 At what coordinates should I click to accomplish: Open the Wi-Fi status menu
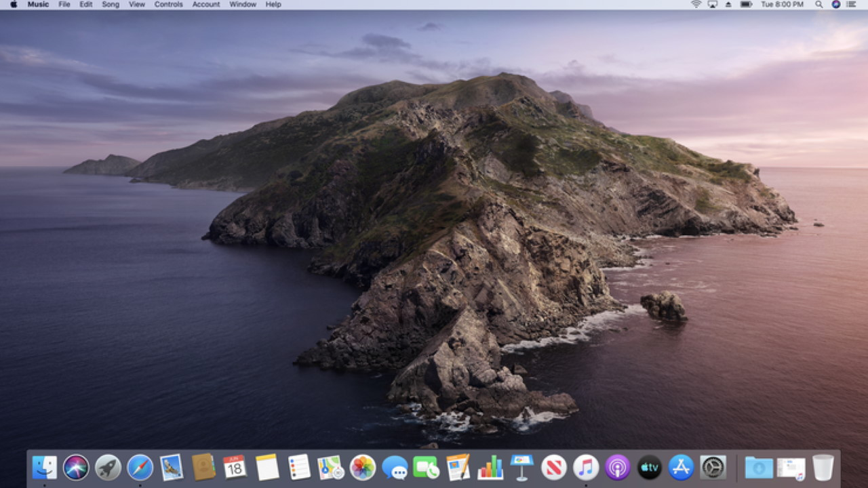tap(695, 5)
